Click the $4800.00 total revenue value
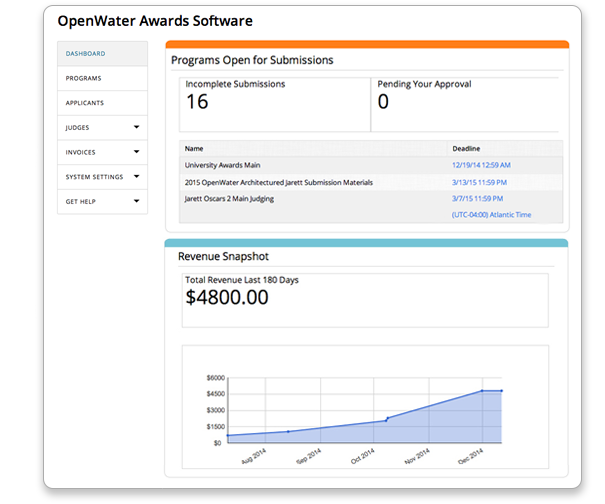This screenshot has height=504, width=605. [x=227, y=298]
